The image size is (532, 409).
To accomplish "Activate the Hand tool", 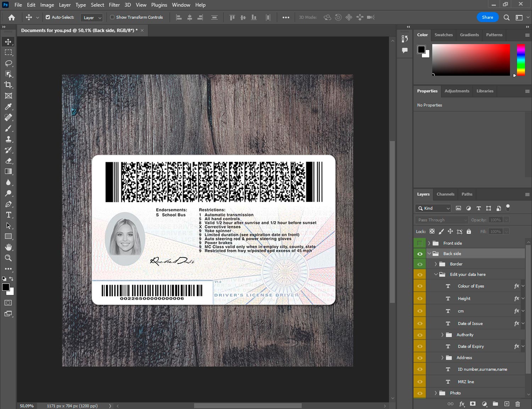I will coord(9,247).
